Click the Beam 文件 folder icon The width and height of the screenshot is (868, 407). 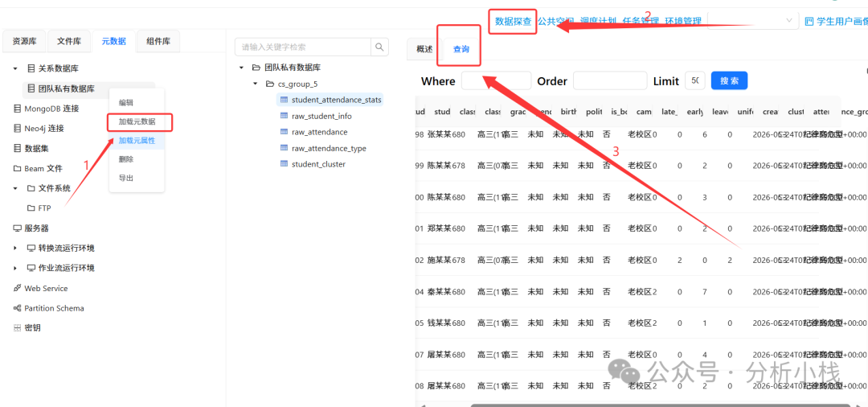17,168
